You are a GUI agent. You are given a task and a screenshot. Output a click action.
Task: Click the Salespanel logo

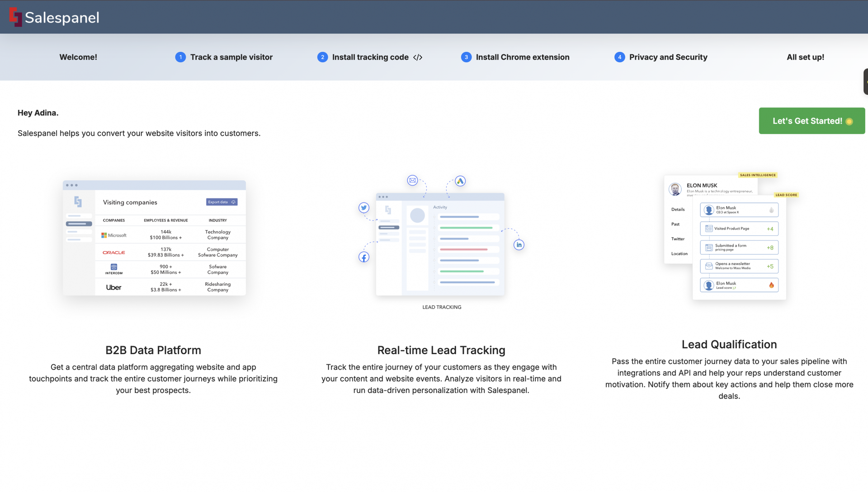54,17
